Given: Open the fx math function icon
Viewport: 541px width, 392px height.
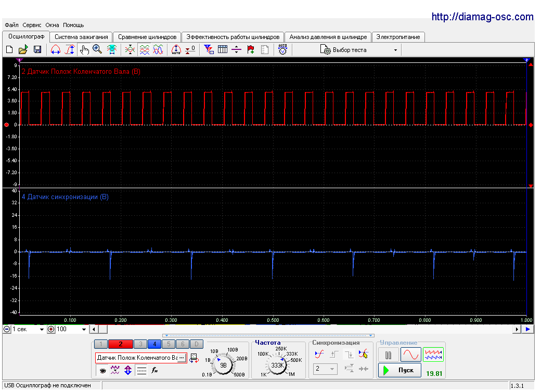Looking at the screenshot, I should click(154, 371).
